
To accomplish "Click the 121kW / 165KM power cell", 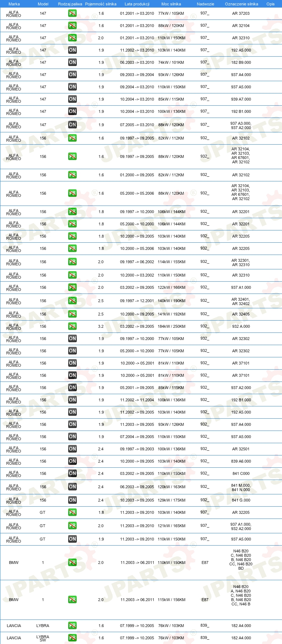I will [172, 526].
